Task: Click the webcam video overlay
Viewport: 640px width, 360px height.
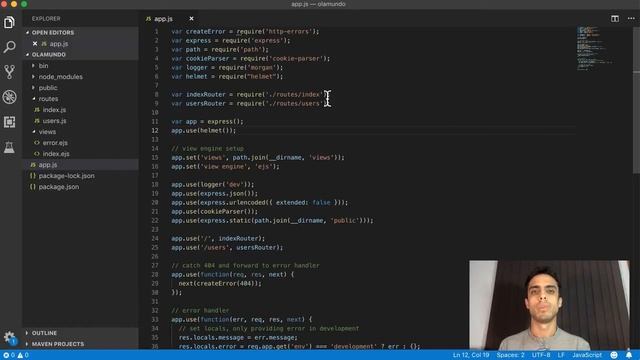Action: tap(549, 305)
